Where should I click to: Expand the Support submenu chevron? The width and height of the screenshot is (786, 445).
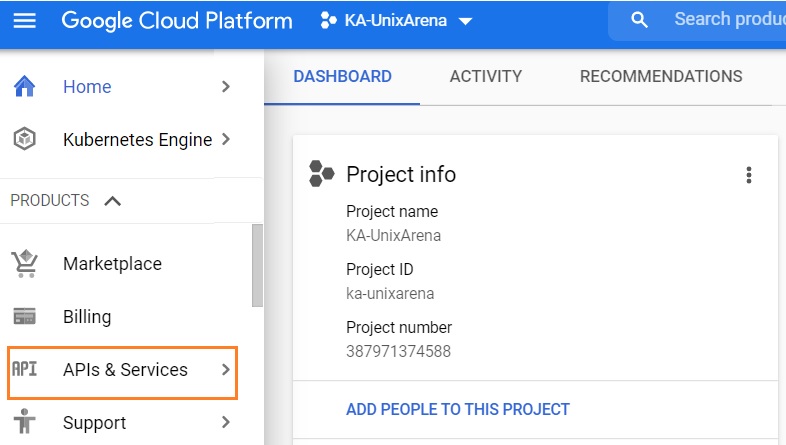(x=226, y=422)
